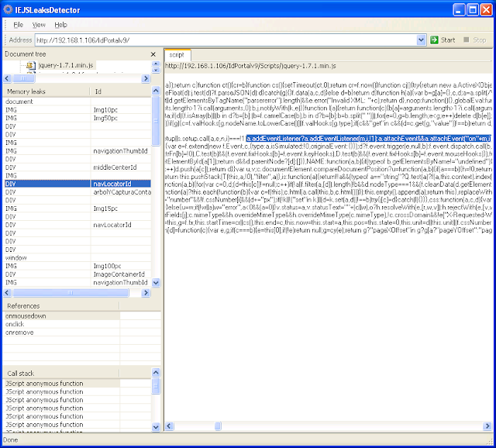This screenshot has width=496, height=448.
Task: Minimize the IEJSLeaksDetector window
Action: 459,10
